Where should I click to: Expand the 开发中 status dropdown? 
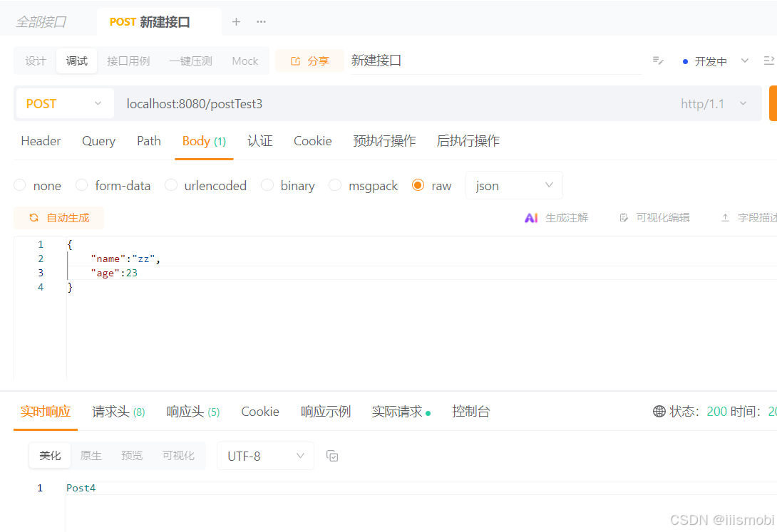(745, 61)
